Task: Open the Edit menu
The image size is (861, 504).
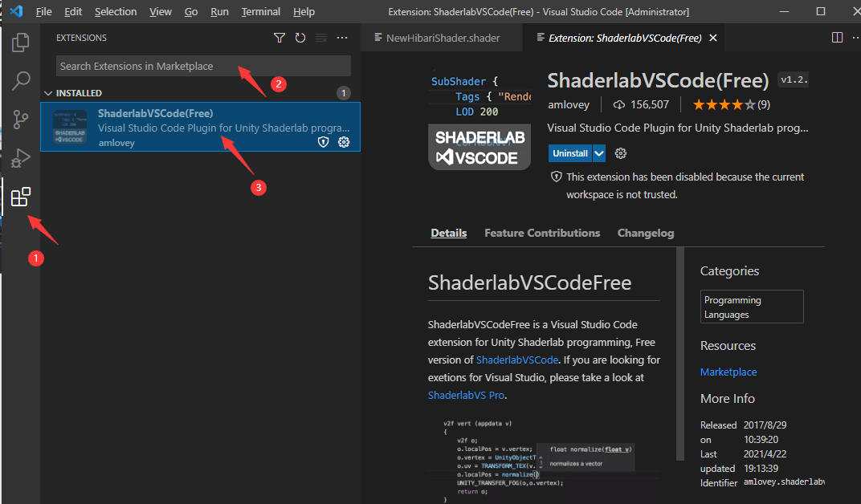Action: 73,11
